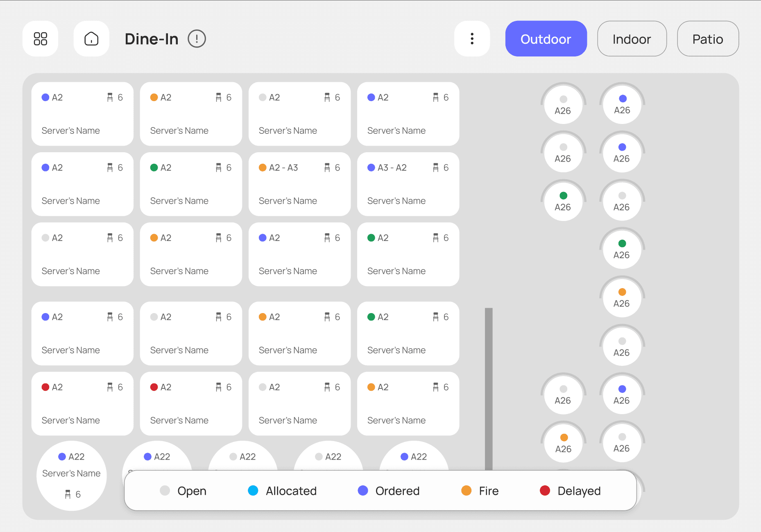Viewport: 761px width, 532px height.
Task: Click the info icon beside Dine-In
Action: pos(197,39)
